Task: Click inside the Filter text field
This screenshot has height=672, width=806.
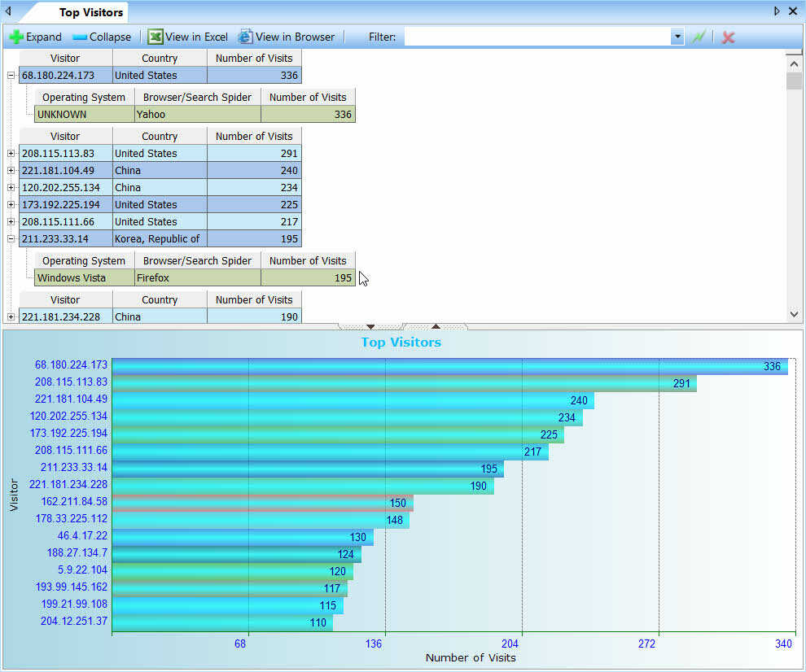Action: (537, 37)
